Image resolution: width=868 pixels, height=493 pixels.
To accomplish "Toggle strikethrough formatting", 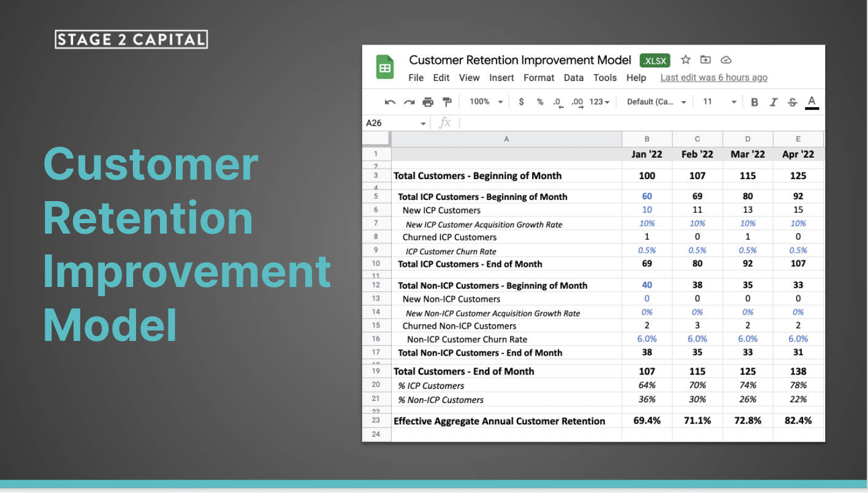I will (x=793, y=102).
